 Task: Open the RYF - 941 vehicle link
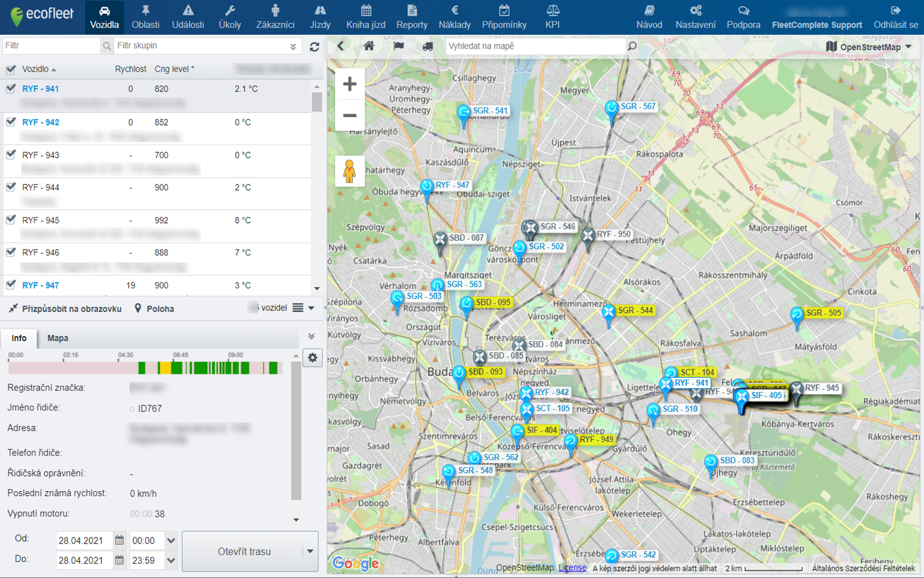(40, 89)
